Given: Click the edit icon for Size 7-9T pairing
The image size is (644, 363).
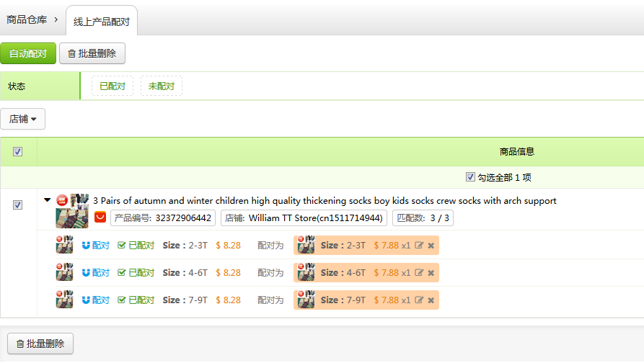Looking at the screenshot, I should [419, 300].
